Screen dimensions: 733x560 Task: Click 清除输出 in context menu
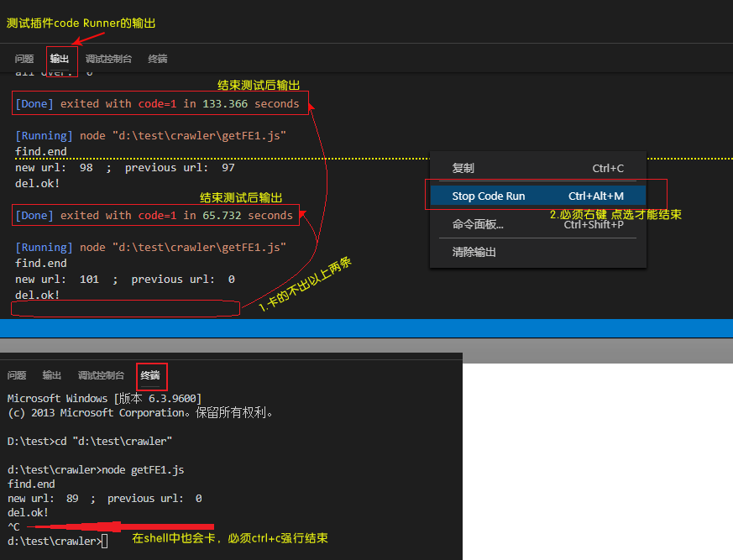(x=537, y=253)
